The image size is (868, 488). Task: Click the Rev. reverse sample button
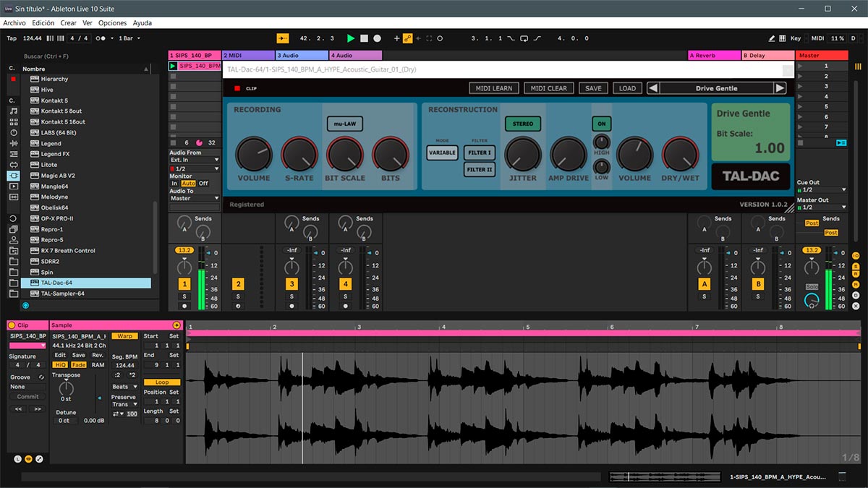tap(97, 355)
